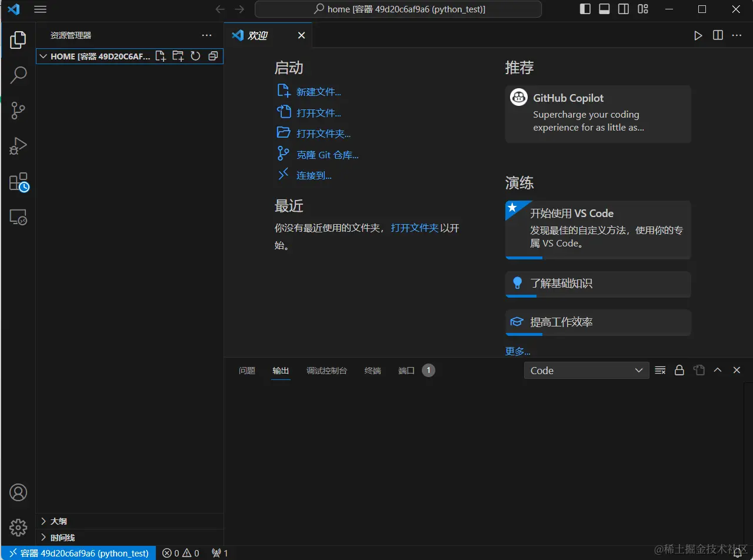The width and height of the screenshot is (753, 560).
Task: Open the editor's more actions menu
Action: (737, 35)
